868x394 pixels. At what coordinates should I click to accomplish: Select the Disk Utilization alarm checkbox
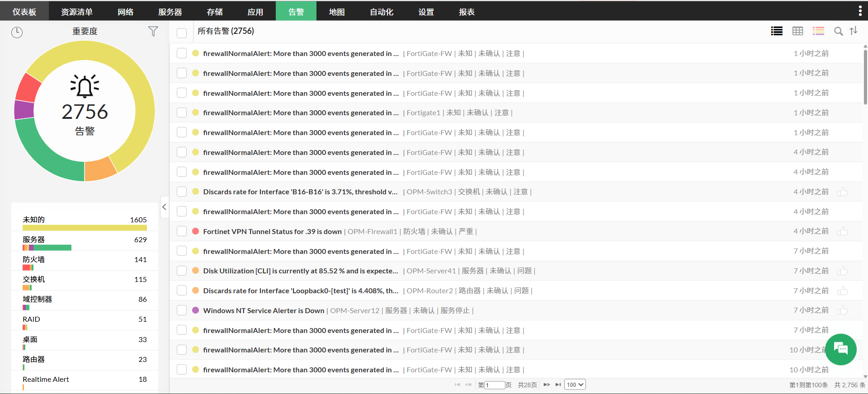[x=182, y=271]
